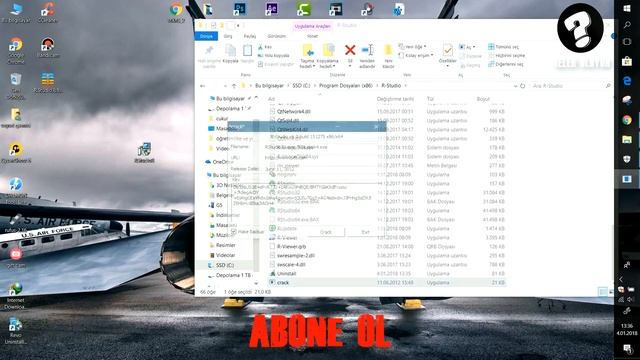Click the Uygulama Araçları tab header
640x360 pixels.
click(x=312, y=26)
